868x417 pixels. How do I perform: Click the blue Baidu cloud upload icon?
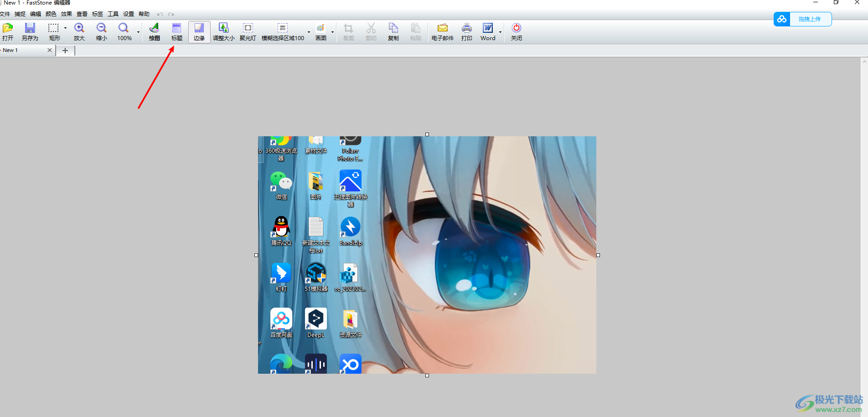[x=782, y=19]
